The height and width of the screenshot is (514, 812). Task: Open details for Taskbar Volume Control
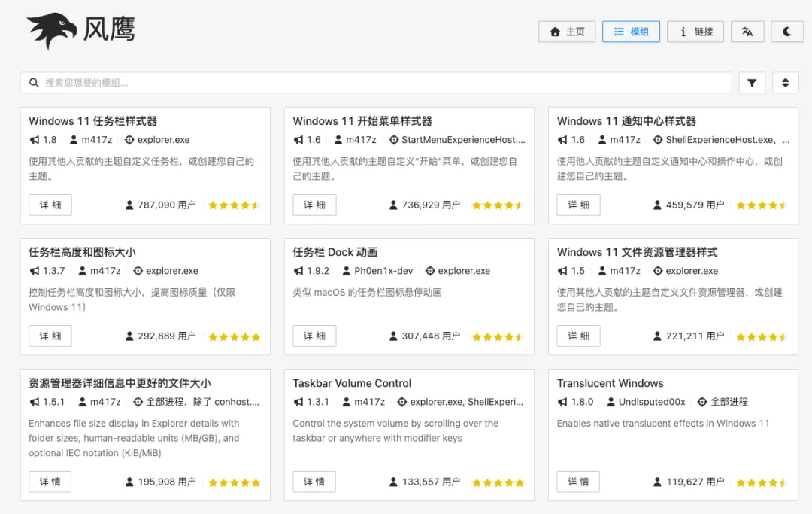(314, 482)
